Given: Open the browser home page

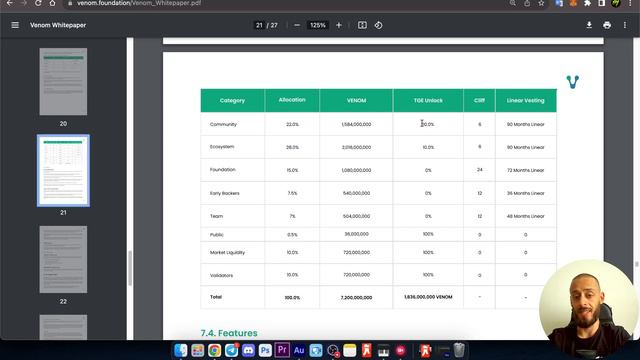Looking at the screenshot, I should (52, 3).
